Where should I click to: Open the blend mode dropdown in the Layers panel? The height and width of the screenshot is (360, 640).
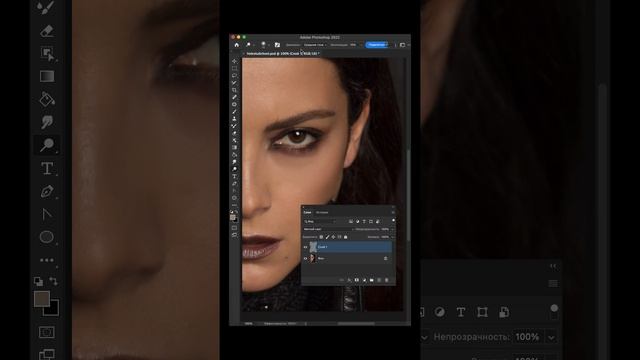pos(328,229)
